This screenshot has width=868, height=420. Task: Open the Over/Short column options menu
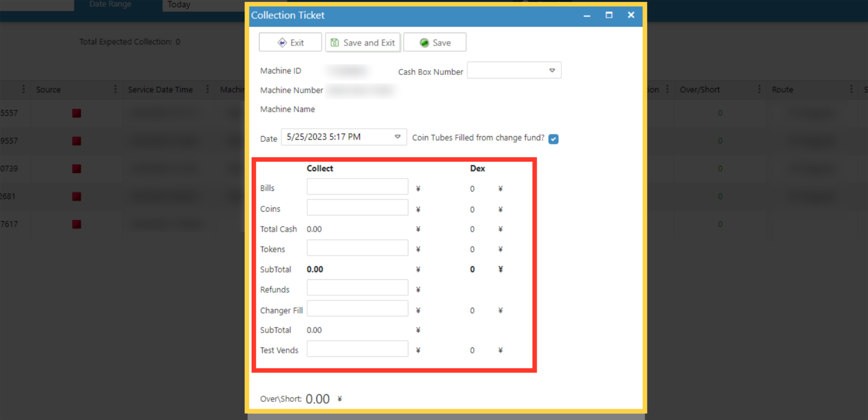click(759, 90)
